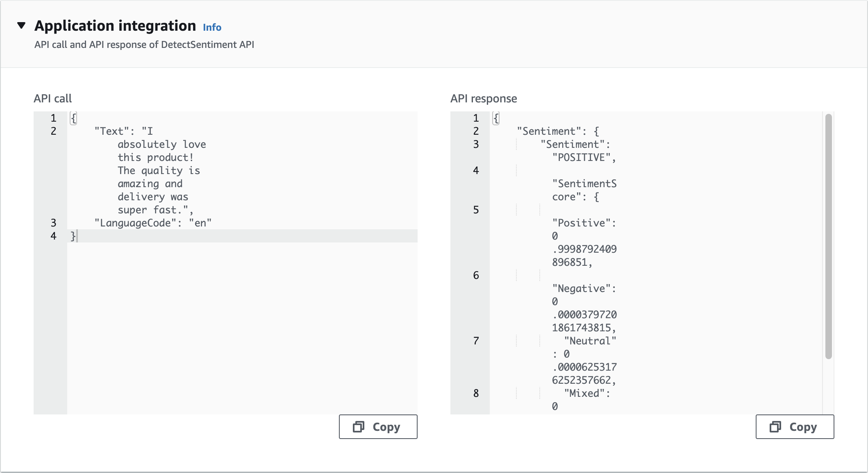
Task: Click line number 8 in API response gutter
Action: 476,393
